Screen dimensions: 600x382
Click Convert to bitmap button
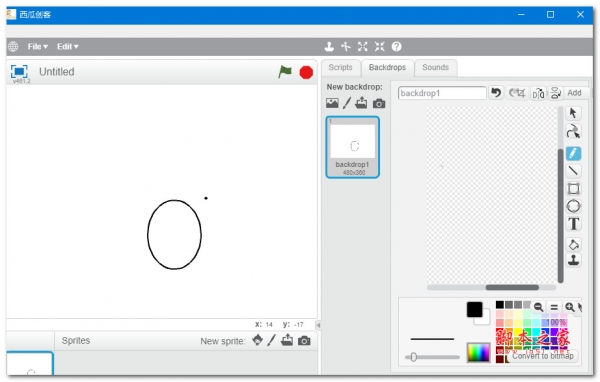pyautogui.click(x=543, y=356)
